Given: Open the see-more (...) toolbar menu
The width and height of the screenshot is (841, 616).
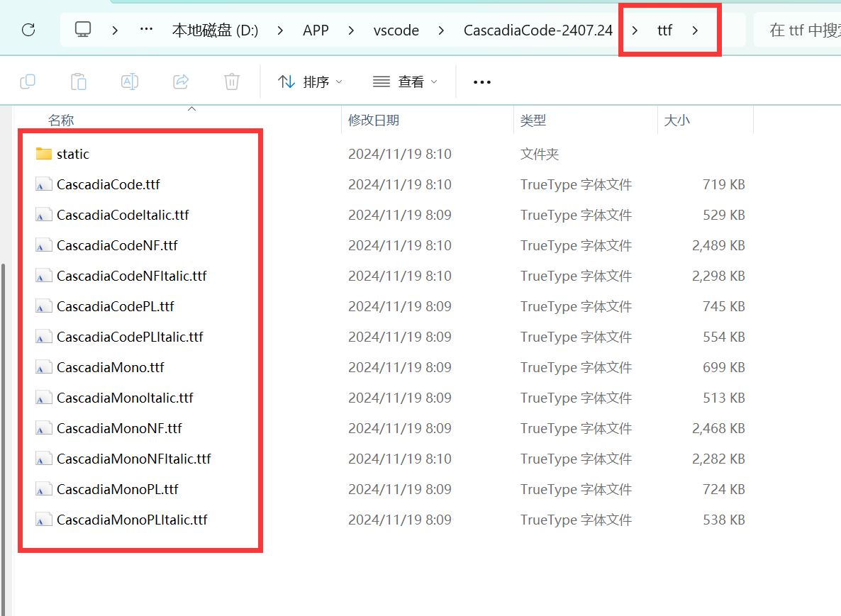Looking at the screenshot, I should pyautogui.click(x=481, y=82).
